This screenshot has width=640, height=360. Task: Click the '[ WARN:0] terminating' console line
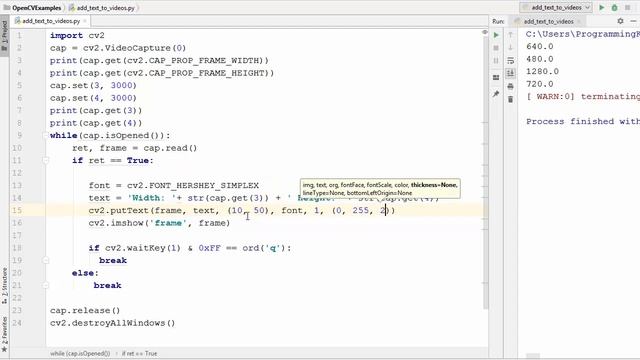583,97
